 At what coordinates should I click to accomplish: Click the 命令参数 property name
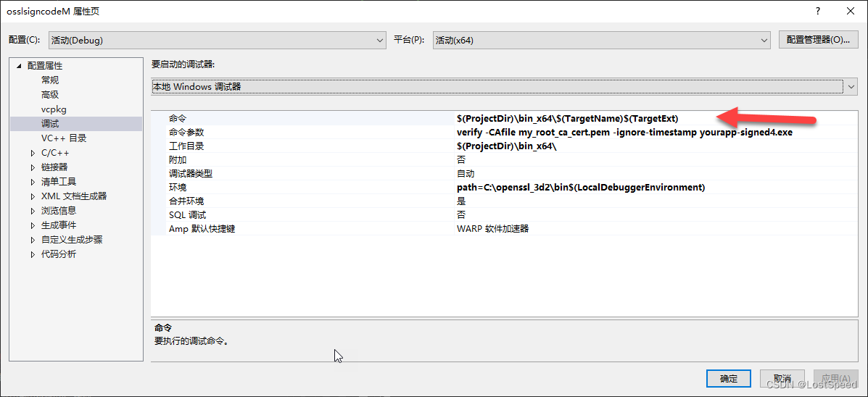186,133
